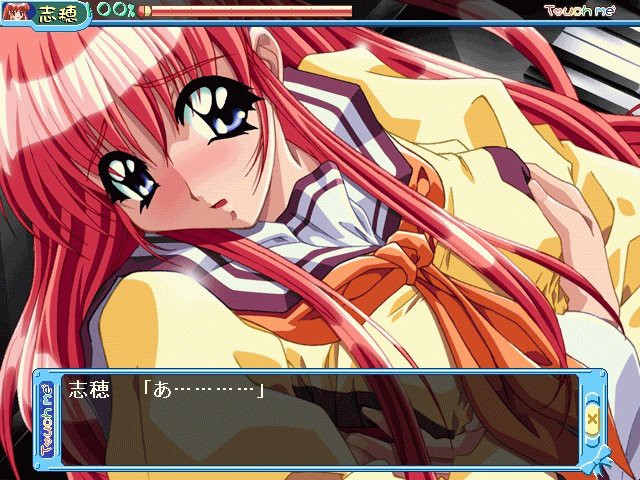Click Shiho's portrait icon in top-left corner
Screen dimensions: 640x480
click(16, 12)
